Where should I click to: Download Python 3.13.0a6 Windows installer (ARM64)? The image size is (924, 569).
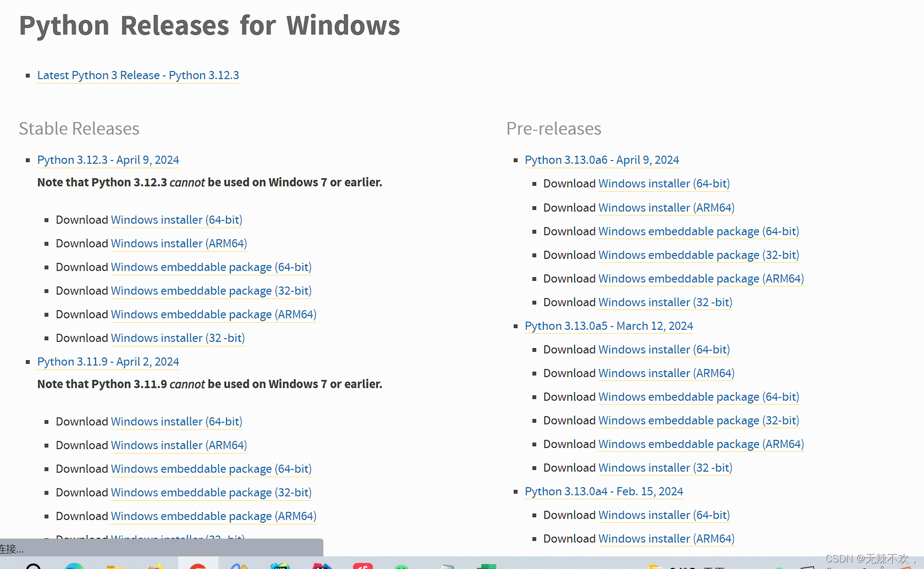pyautogui.click(x=666, y=208)
